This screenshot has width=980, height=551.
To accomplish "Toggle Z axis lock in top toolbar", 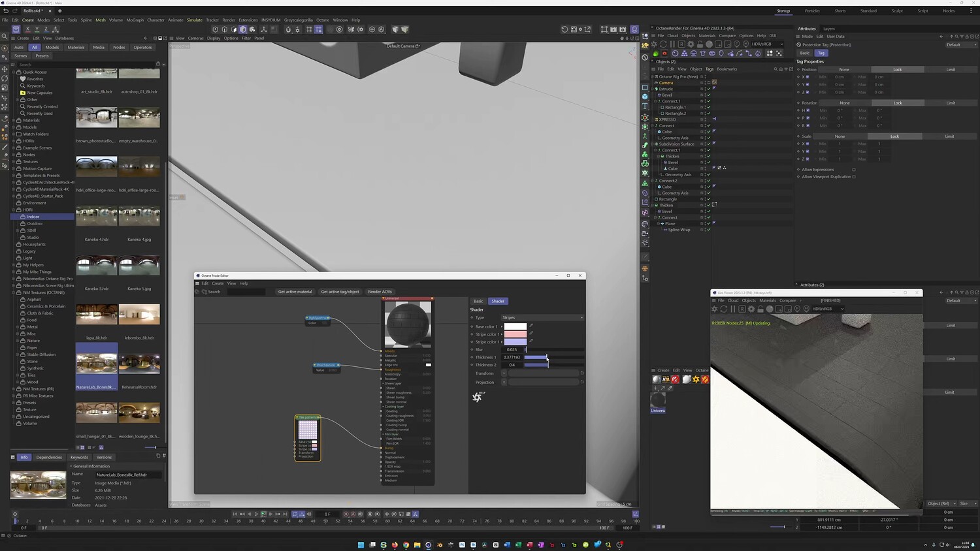I will coord(46,29).
